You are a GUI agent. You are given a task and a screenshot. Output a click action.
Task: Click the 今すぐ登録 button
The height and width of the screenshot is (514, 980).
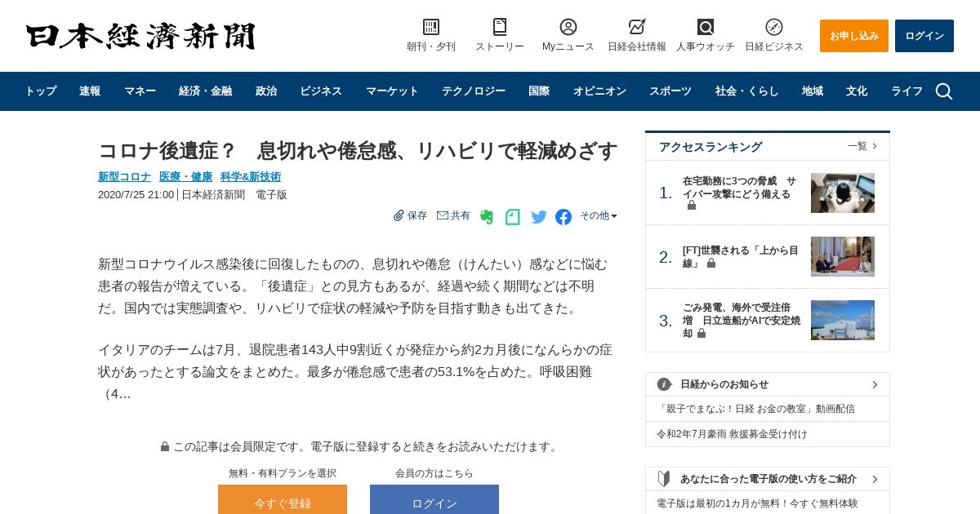pyautogui.click(x=283, y=499)
